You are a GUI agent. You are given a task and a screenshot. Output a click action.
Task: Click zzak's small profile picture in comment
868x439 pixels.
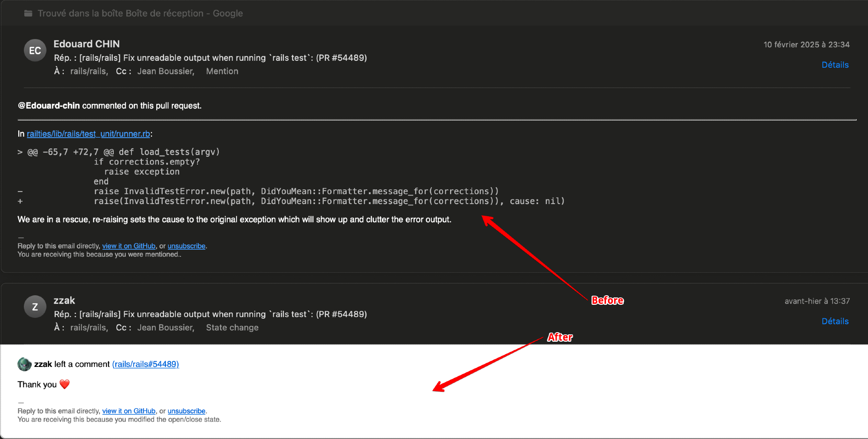tap(24, 364)
